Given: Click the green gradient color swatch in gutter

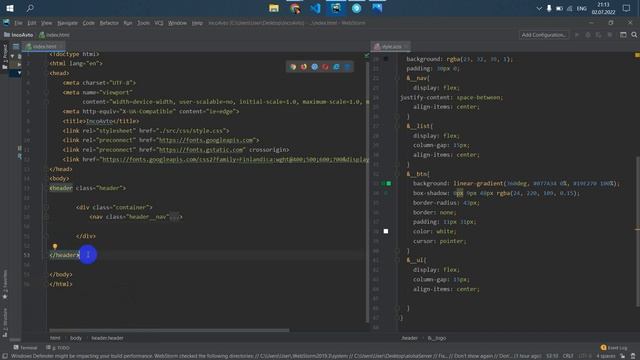Looking at the screenshot, I should (389, 184).
